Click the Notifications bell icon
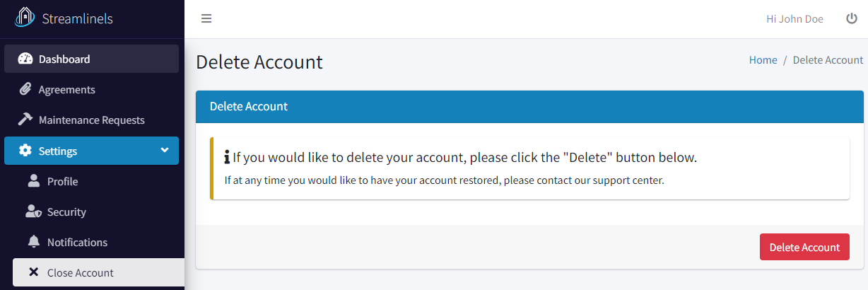The image size is (868, 290). pos(34,242)
